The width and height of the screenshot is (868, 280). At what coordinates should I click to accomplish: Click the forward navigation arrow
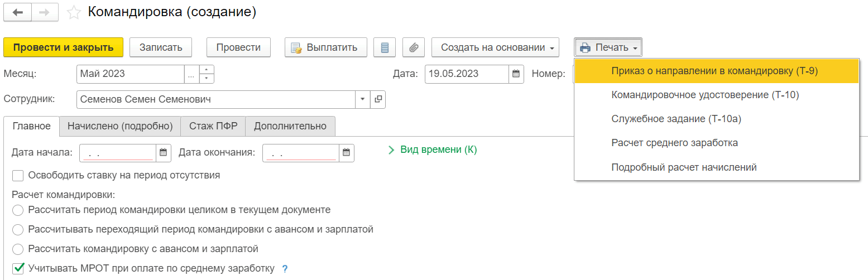tap(45, 12)
